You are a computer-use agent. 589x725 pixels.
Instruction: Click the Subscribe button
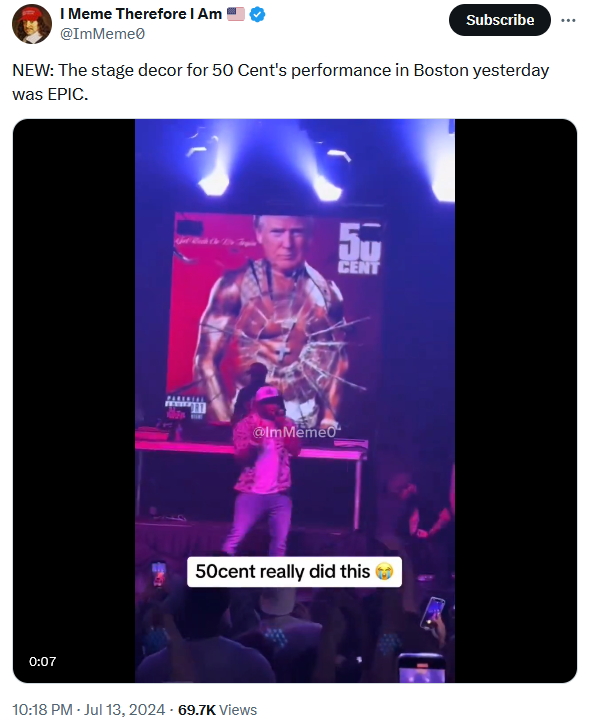tap(499, 20)
